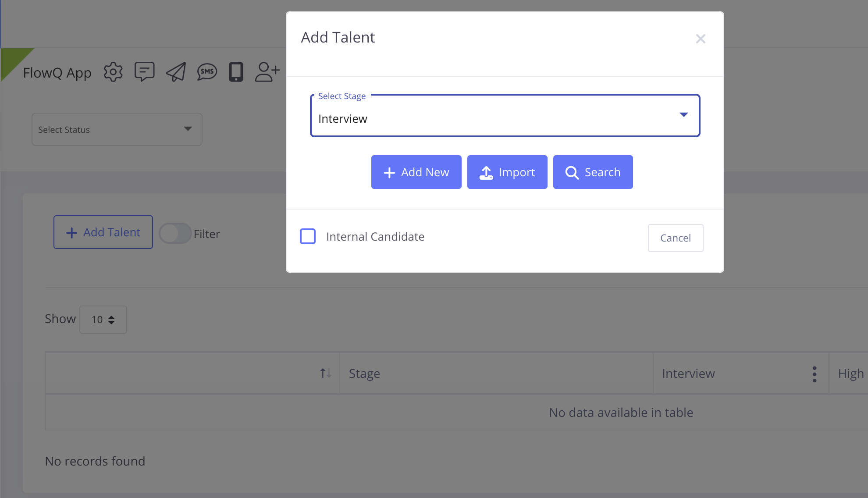Click the mobile phone icon

(236, 72)
